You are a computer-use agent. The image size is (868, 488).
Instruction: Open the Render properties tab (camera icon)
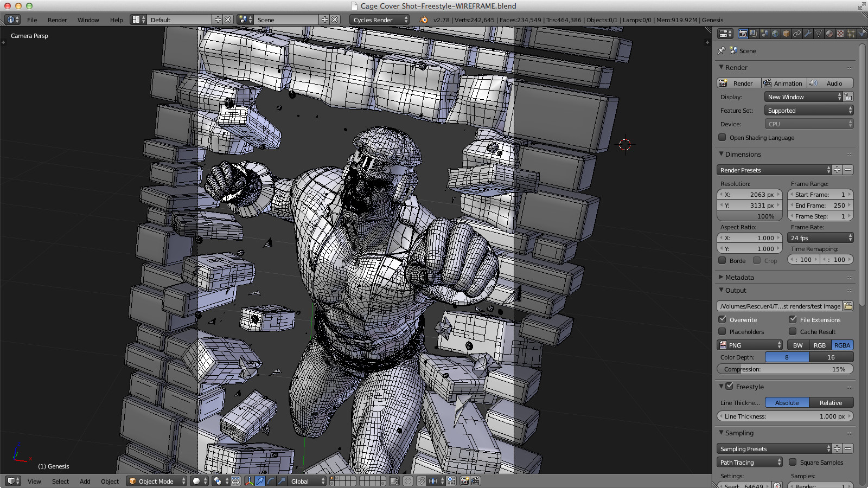(x=743, y=34)
